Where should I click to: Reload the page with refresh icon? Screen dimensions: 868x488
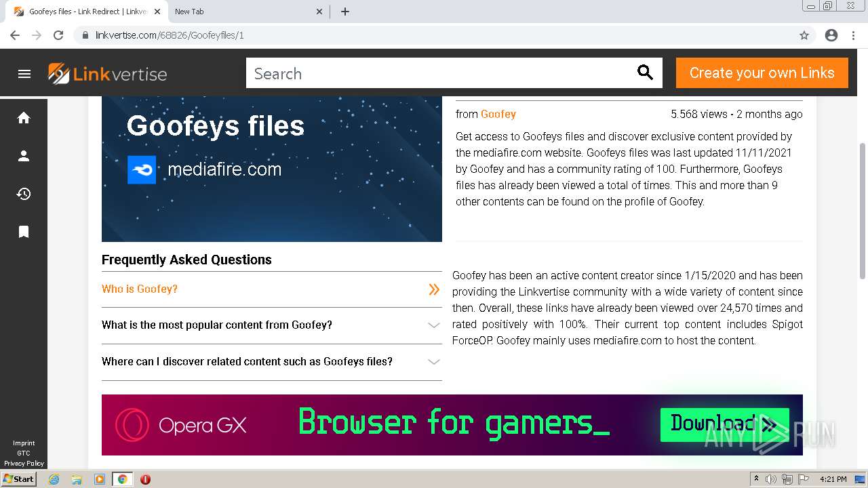[x=58, y=35]
